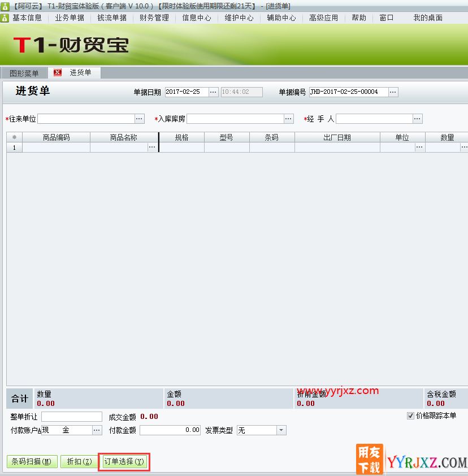
Task: Open the 信息中心 menu
Action: [x=197, y=18]
